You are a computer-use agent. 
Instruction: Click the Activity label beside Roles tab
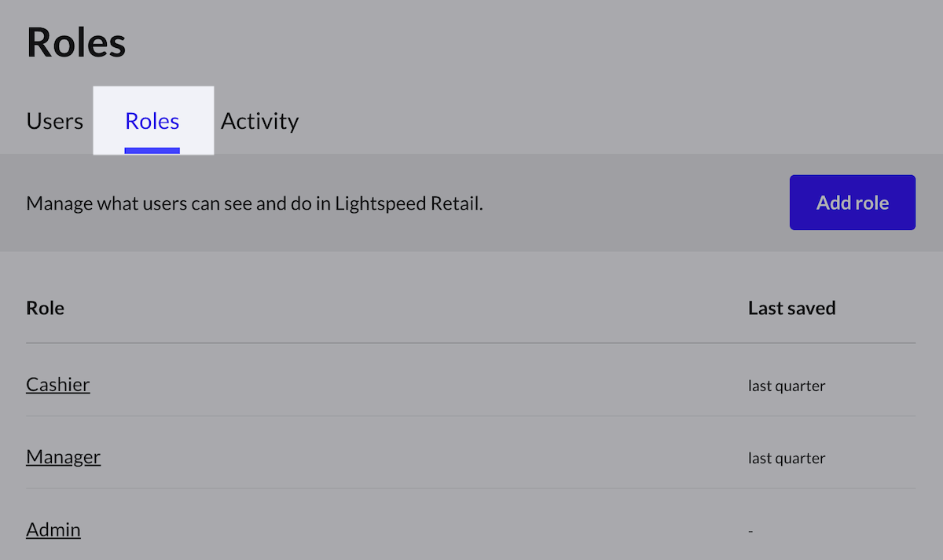[259, 122]
